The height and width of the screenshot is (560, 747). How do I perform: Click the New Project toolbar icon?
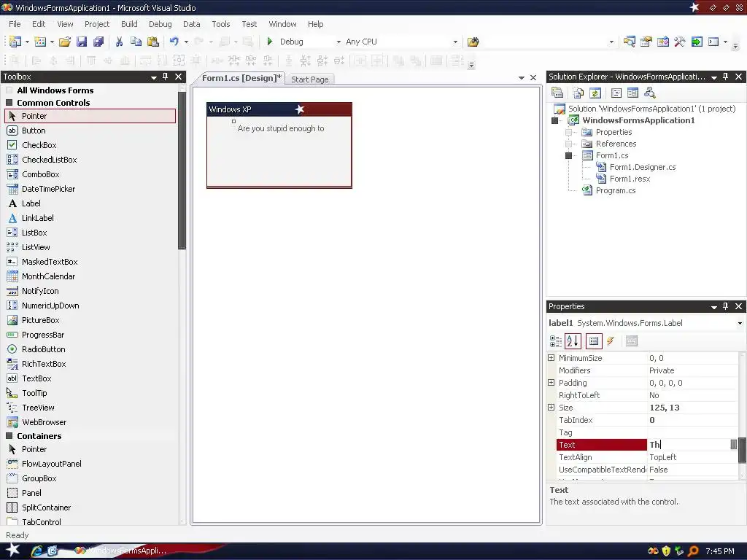(x=15, y=42)
